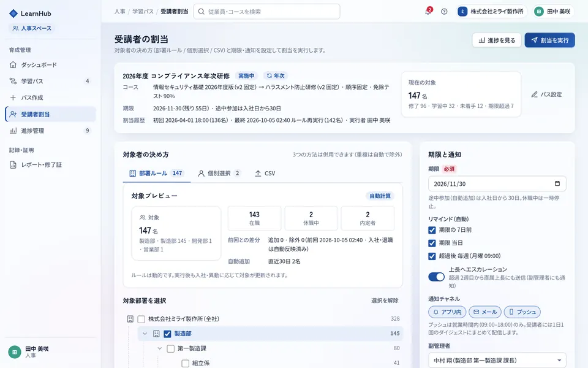The height and width of the screenshot is (368, 588).
Task: Click the LearnHub diamond logo icon
Action: click(13, 13)
